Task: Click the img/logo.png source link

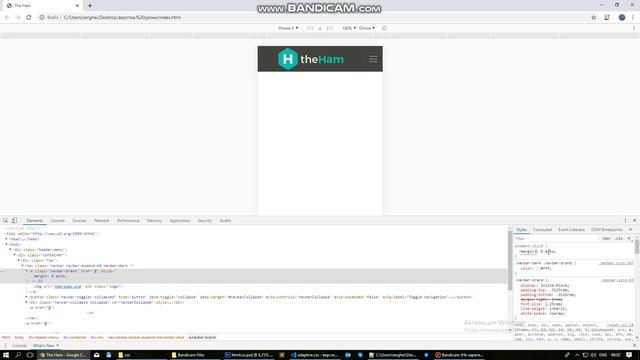Action: click(x=68, y=287)
